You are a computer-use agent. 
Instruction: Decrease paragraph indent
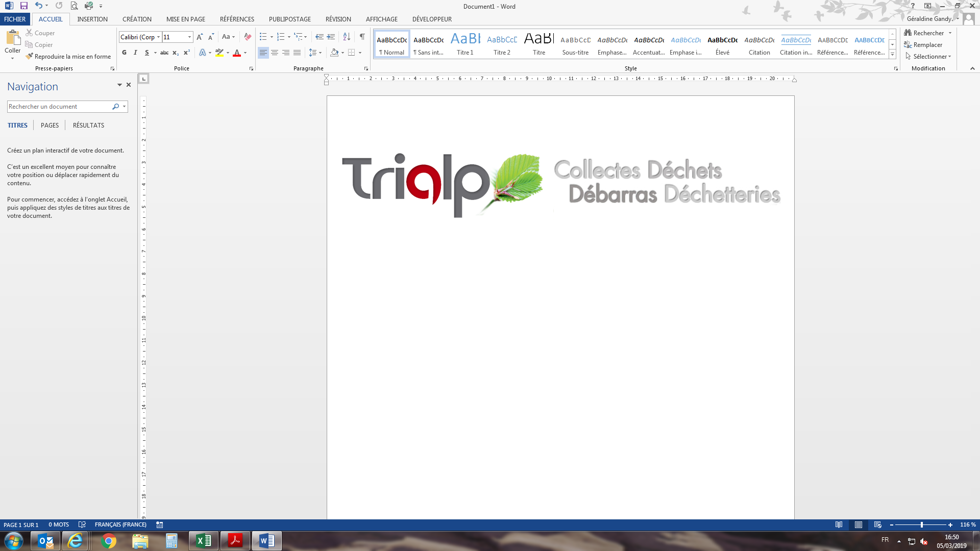point(320,37)
